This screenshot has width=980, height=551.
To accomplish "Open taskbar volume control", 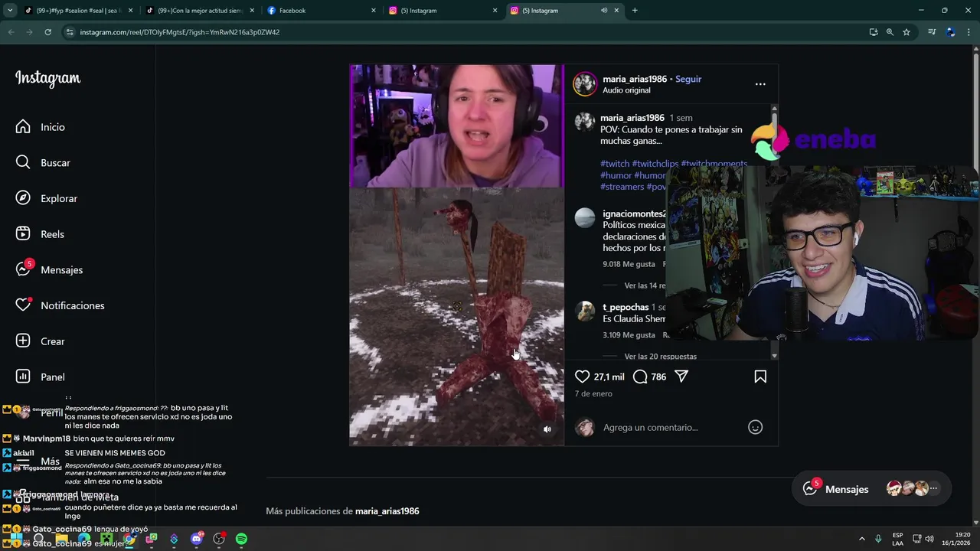I will click(929, 539).
